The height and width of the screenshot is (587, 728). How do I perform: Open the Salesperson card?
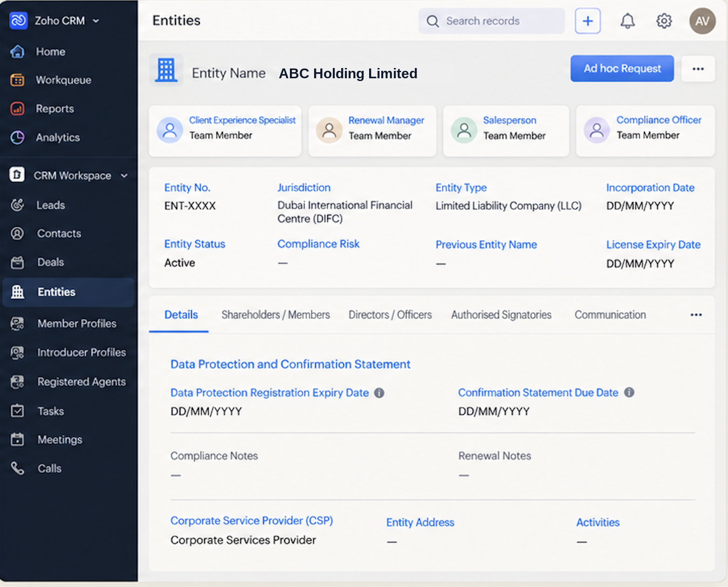pyautogui.click(x=506, y=130)
